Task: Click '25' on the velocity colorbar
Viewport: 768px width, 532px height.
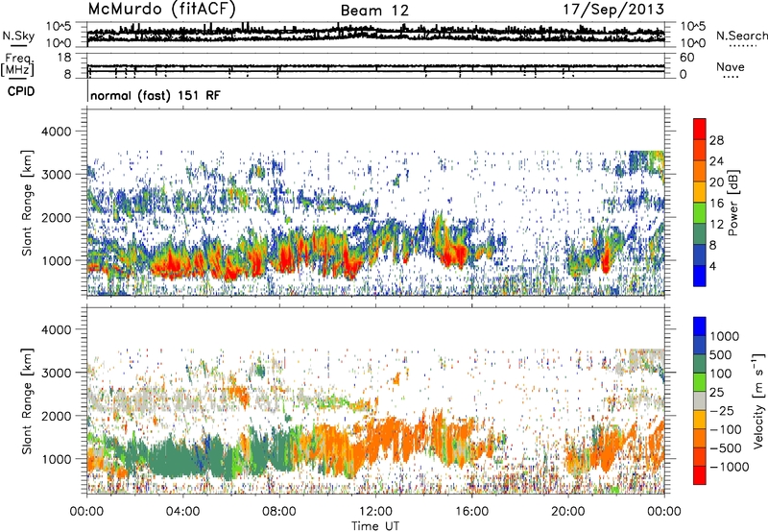Action: [x=716, y=393]
